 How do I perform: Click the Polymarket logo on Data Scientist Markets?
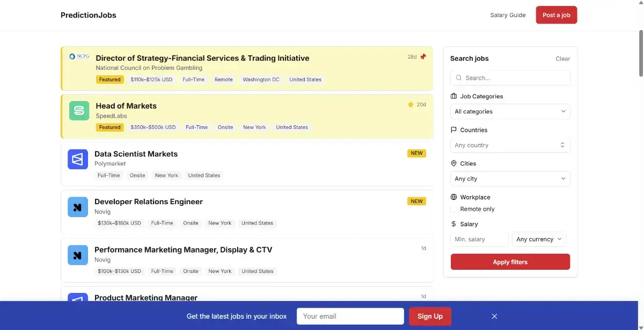[78, 159]
